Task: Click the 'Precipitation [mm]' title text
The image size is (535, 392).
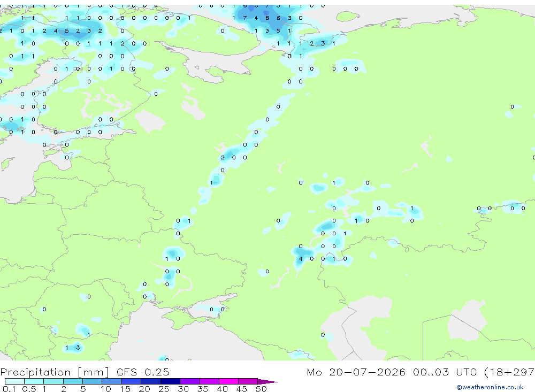Action: (55, 372)
